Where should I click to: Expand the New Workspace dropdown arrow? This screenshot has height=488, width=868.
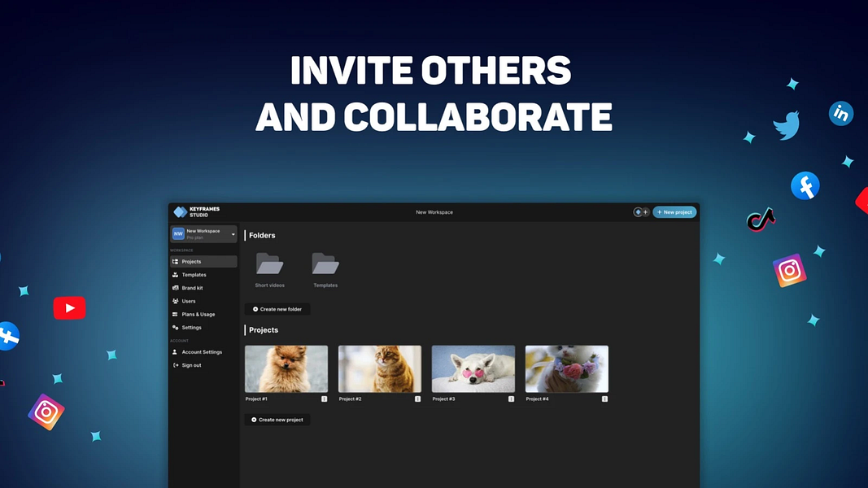tap(233, 234)
